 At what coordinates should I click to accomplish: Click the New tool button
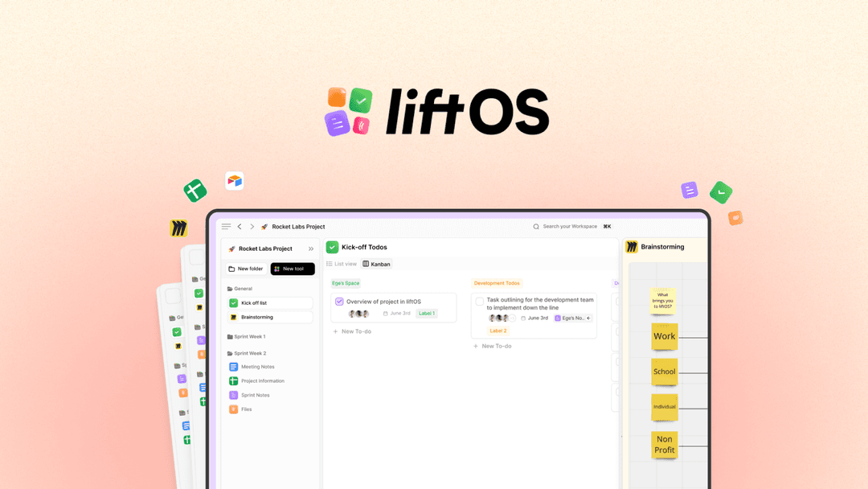[x=292, y=269]
